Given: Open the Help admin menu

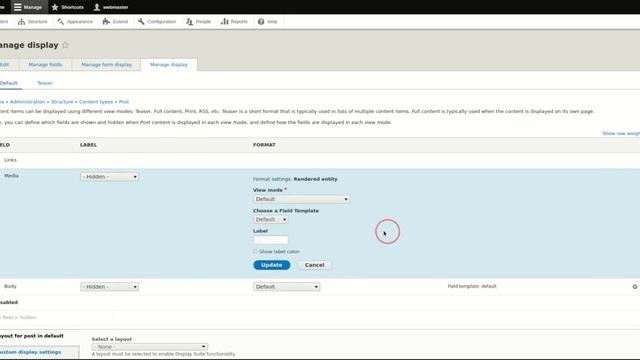Looking at the screenshot, I should (268, 22).
